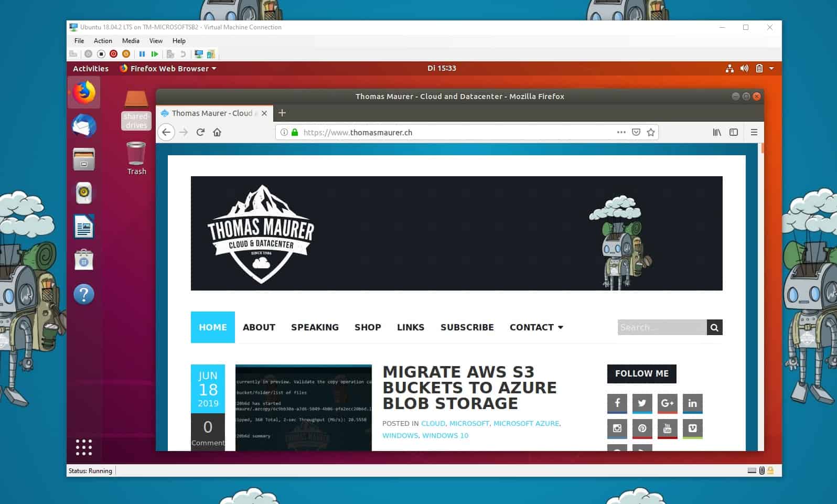
Task: Open the Help icon in the dock
Action: point(84,294)
